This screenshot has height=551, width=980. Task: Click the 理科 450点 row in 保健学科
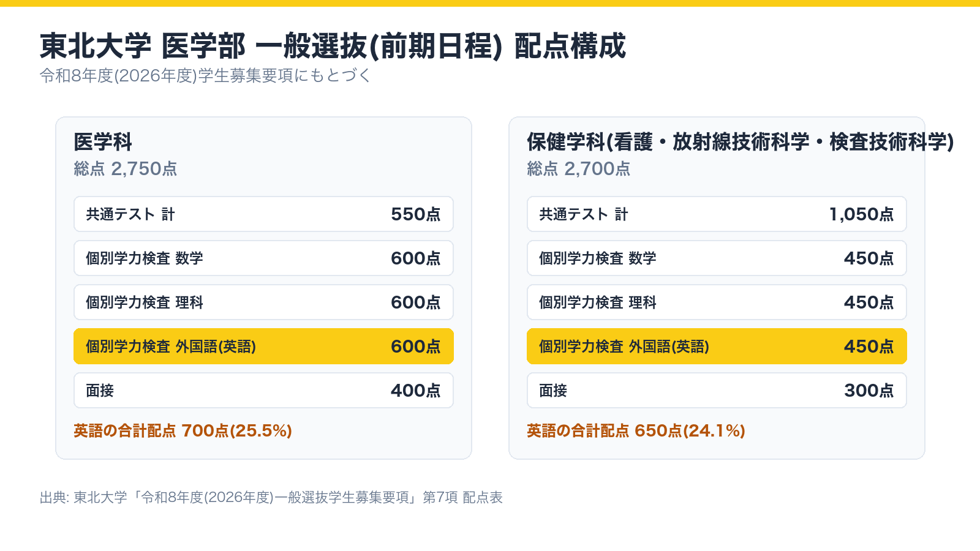717,302
